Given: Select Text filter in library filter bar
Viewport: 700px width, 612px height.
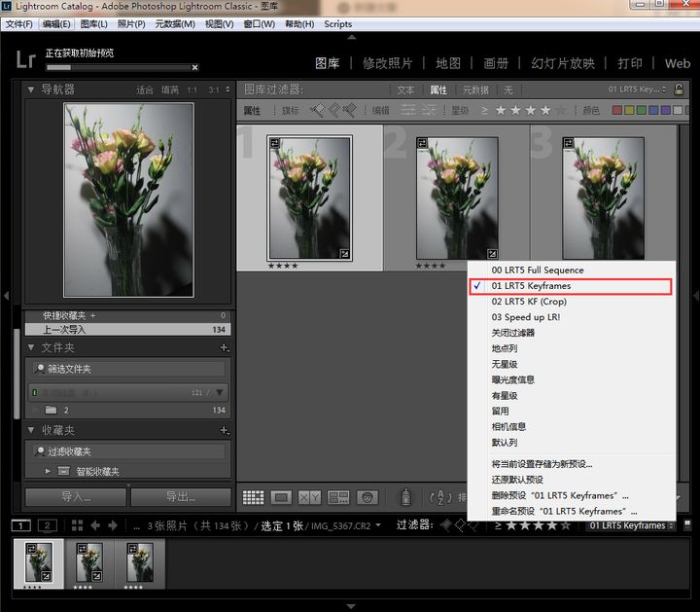Looking at the screenshot, I should coord(405,90).
